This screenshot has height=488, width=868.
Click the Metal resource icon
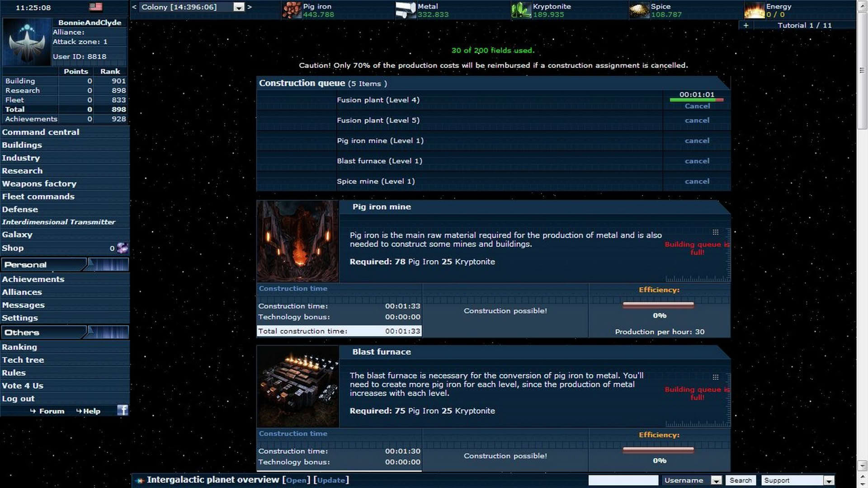pyautogui.click(x=406, y=10)
